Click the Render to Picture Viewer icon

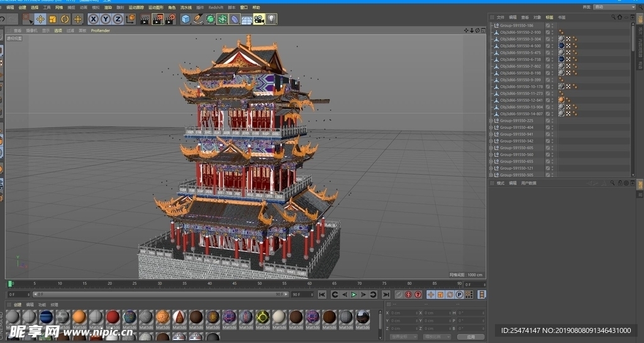point(157,19)
